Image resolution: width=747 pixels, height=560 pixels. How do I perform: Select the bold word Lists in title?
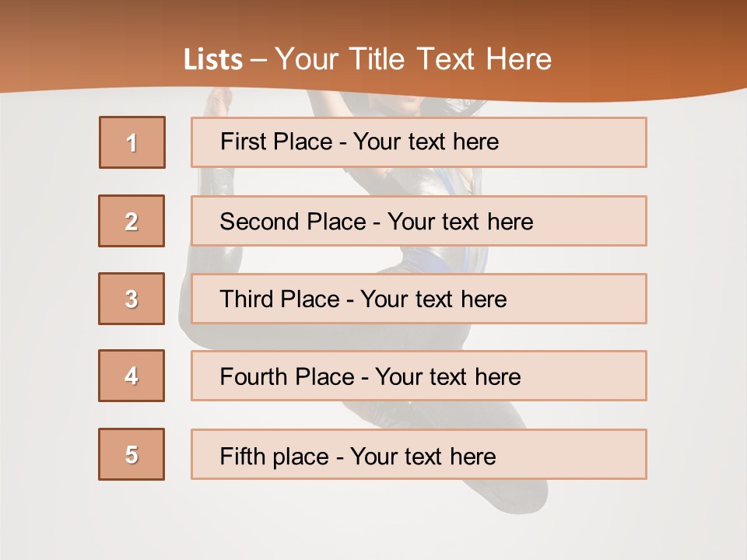tap(213, 60)
